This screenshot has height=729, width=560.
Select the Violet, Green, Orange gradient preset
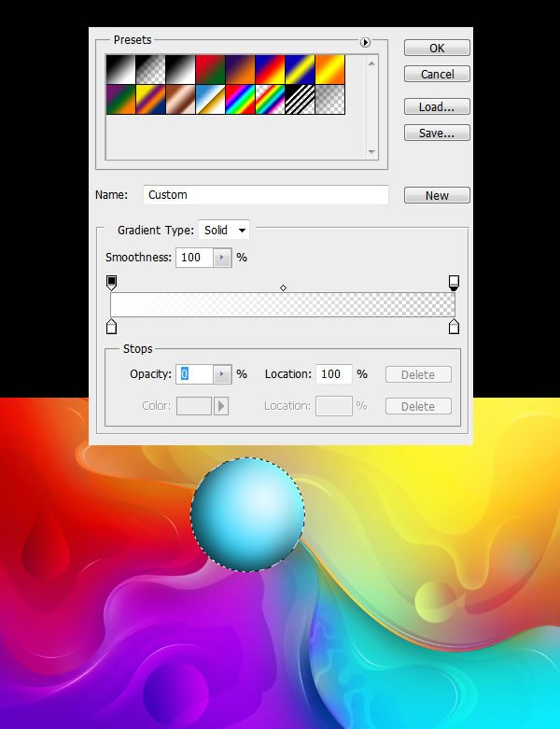(120, 99)
